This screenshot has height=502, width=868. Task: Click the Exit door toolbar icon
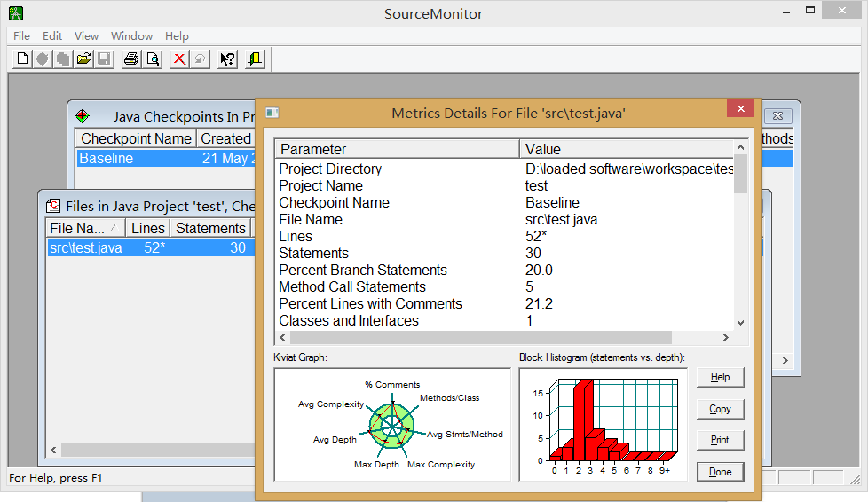click(255, 59)
